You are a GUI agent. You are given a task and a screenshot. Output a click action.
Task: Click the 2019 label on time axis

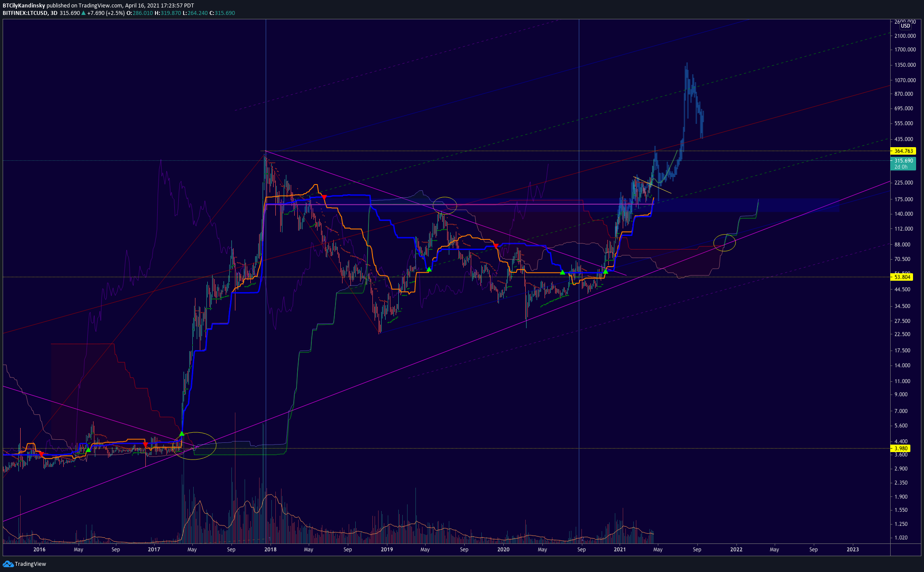(x=387, y=550)
